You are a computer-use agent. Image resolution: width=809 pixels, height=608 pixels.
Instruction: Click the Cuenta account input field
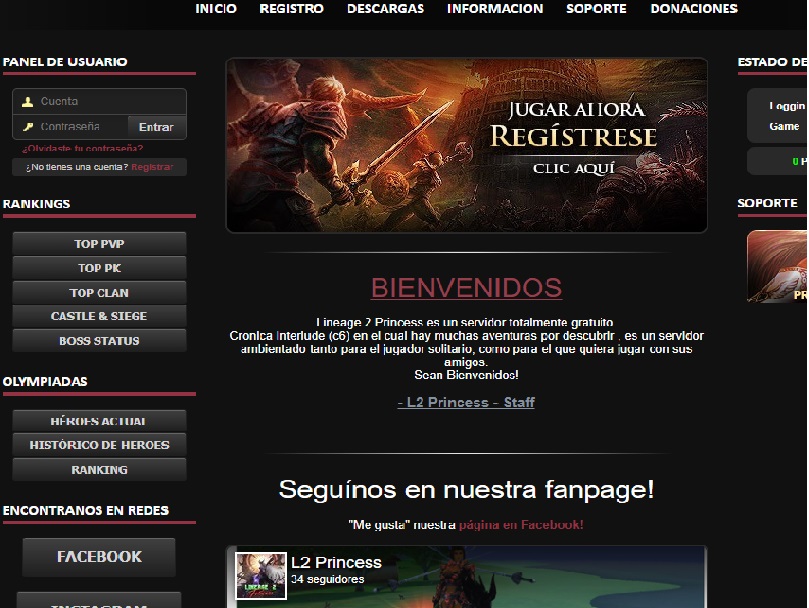click(x=100, y=101)
